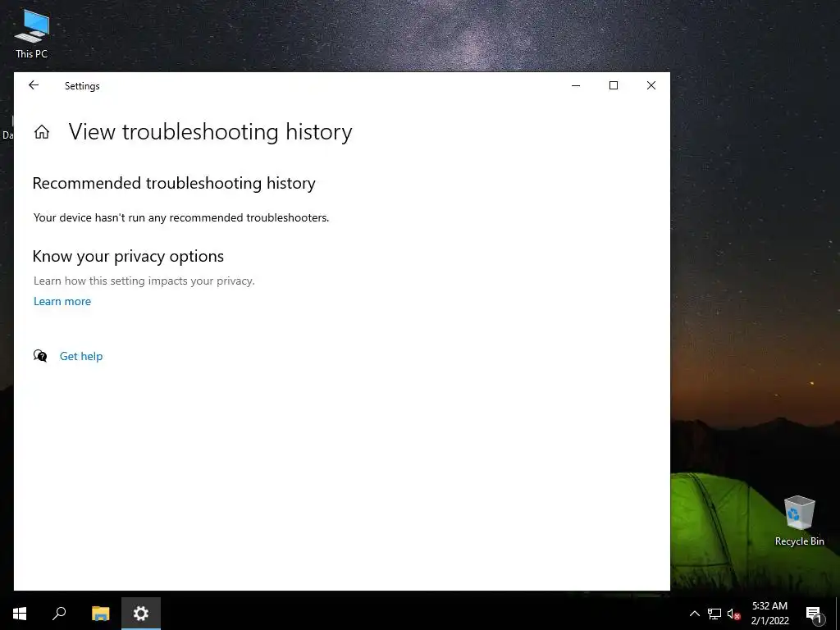Click the View troubleshooting history heading

211,132
